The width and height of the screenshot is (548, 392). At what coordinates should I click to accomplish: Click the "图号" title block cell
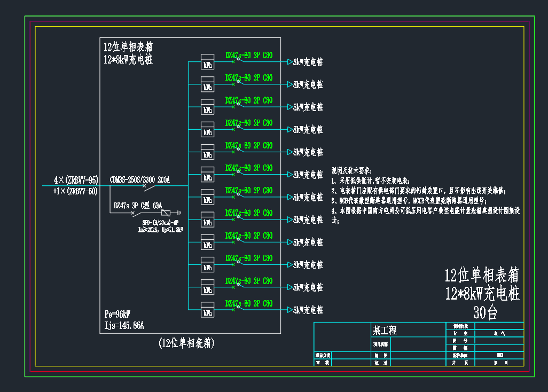pos(460,341)
